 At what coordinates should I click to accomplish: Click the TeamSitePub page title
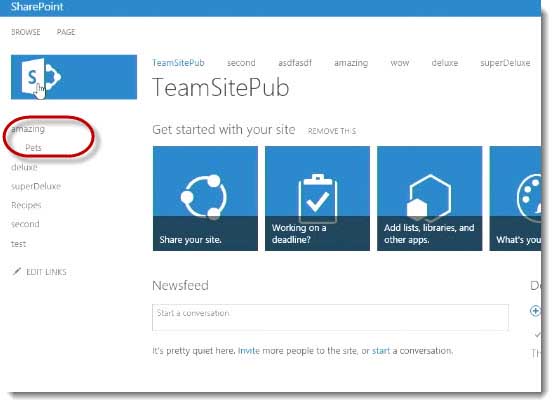tap(221, 87)
